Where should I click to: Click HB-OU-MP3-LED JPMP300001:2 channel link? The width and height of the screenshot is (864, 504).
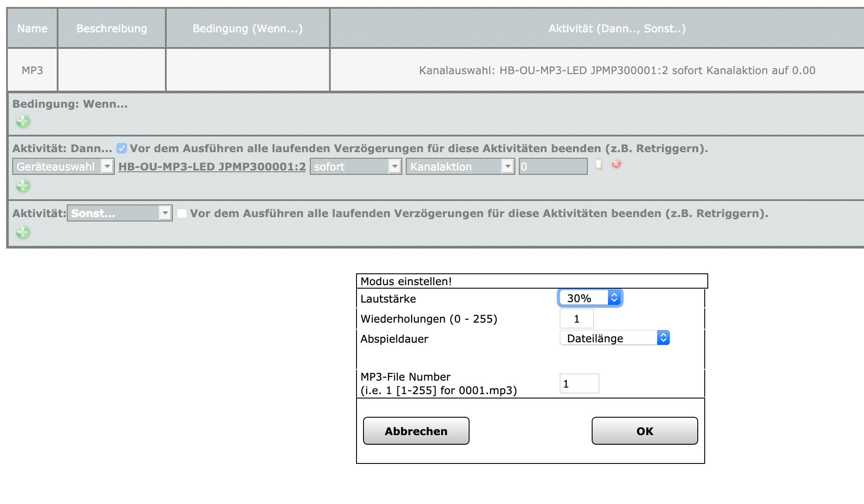click(x=212, y=167)
